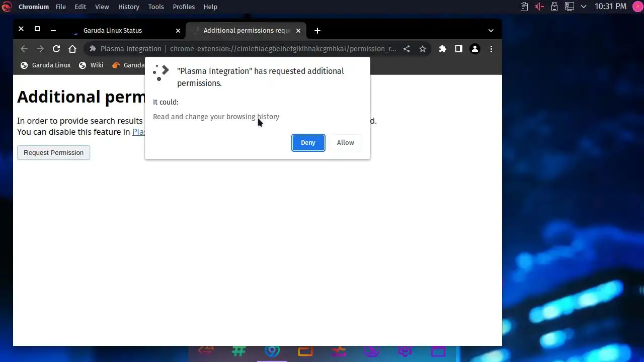Viewport: 644px width, 362px height.
Task: Open the Garuda Linux bookmark
Action: [x=45, y=65]
